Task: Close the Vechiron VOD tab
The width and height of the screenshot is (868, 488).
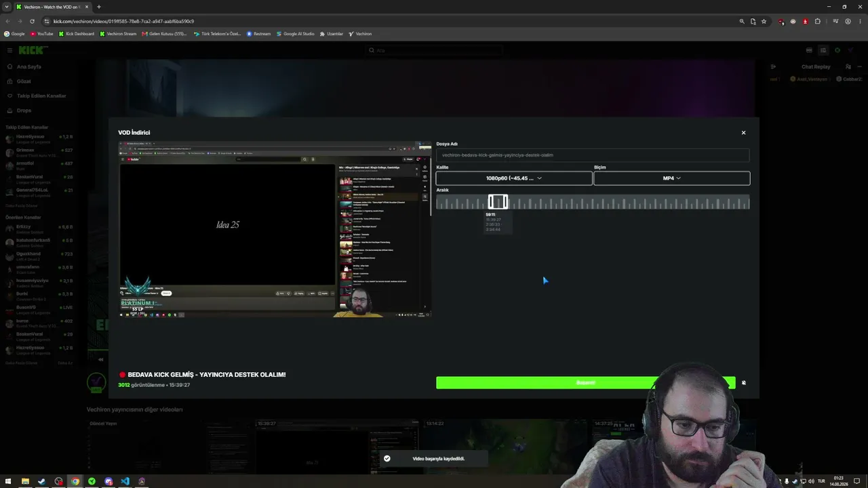Action: [87, 7]
